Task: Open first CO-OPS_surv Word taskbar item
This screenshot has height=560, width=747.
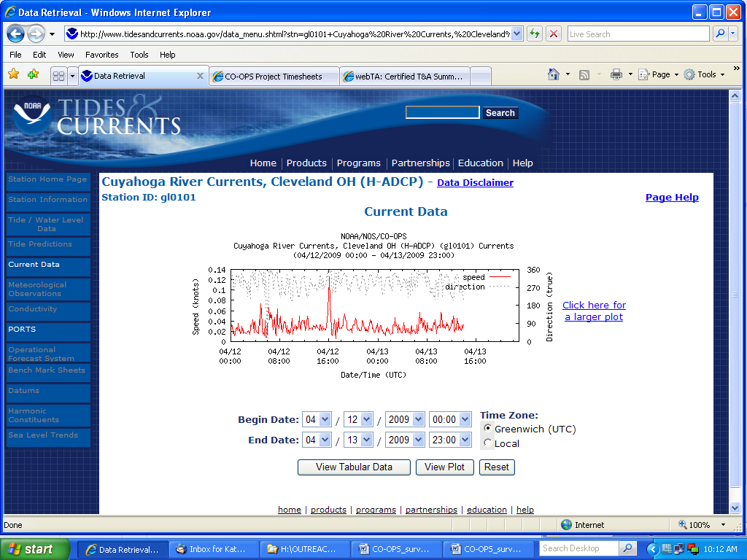Action: coord(397,549)
